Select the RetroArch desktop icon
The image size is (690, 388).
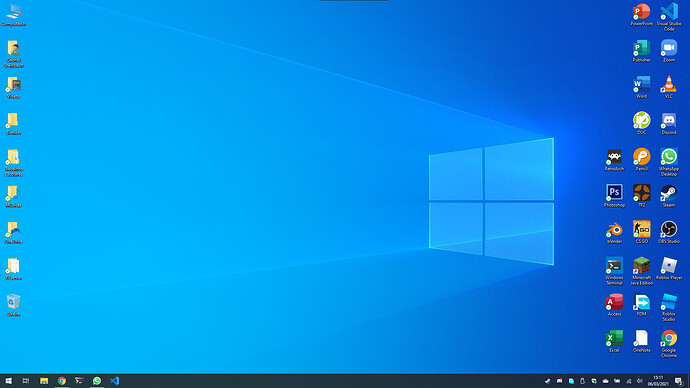point(614,160)
